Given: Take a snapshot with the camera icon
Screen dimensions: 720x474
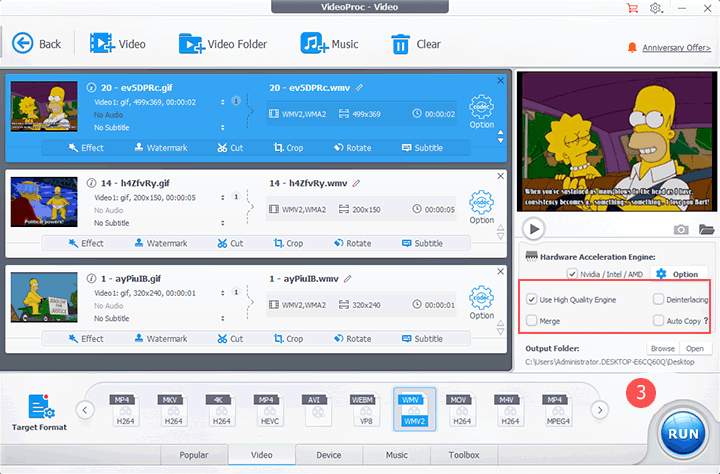Looking at the screenshot, I should pyautogui.click(x=681, y=229).
